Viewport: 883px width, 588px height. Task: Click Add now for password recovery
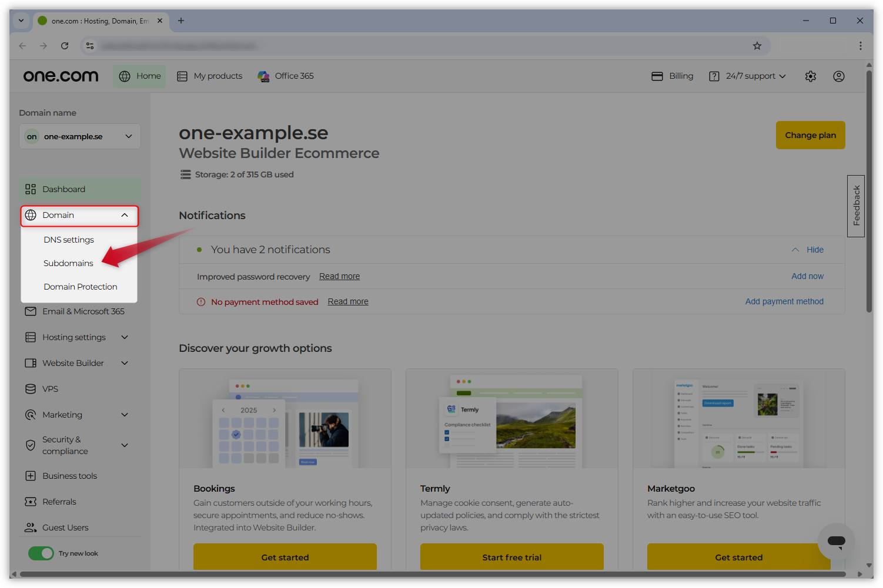click(807, 276)
